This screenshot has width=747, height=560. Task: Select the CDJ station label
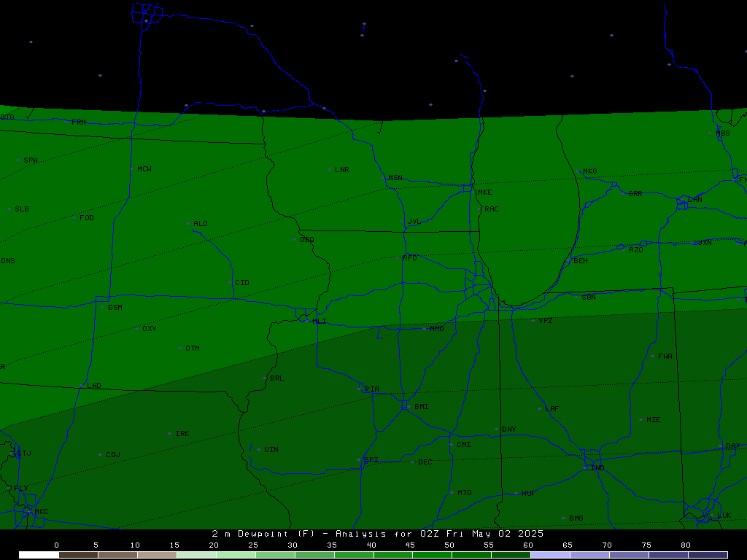113,455
